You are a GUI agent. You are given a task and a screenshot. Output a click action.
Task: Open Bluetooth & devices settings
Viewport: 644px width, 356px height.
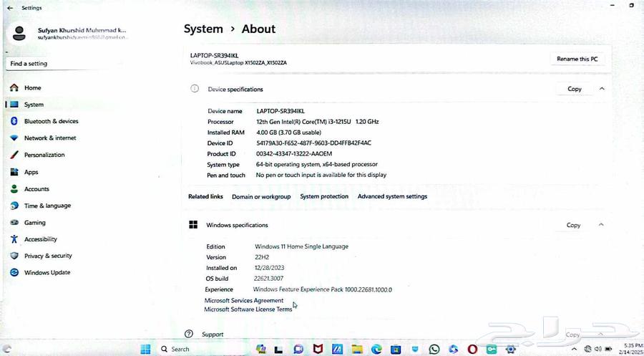51,121
